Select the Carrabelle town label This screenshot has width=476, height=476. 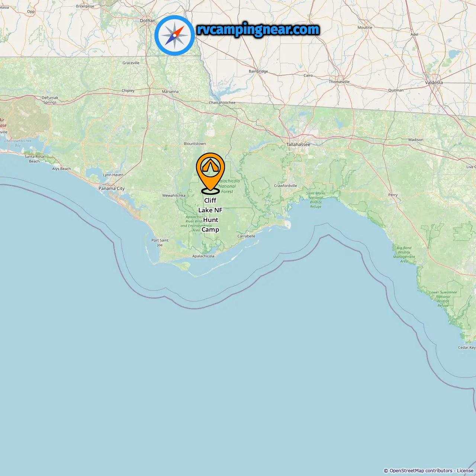pos(246,236)
